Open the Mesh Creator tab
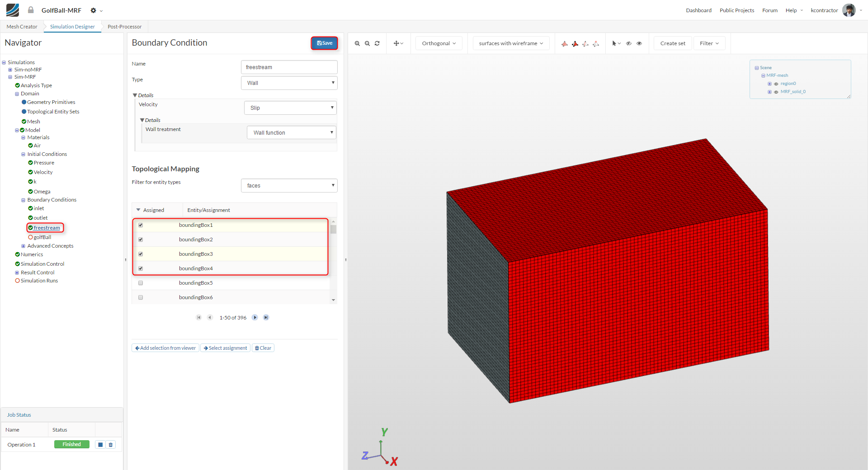Screen dimensions: 868x470 [22, 27]
